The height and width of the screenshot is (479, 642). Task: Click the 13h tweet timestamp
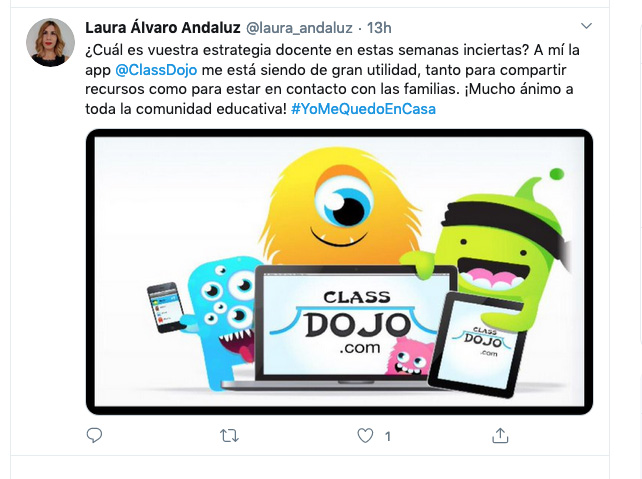click(x=379, y=28)
